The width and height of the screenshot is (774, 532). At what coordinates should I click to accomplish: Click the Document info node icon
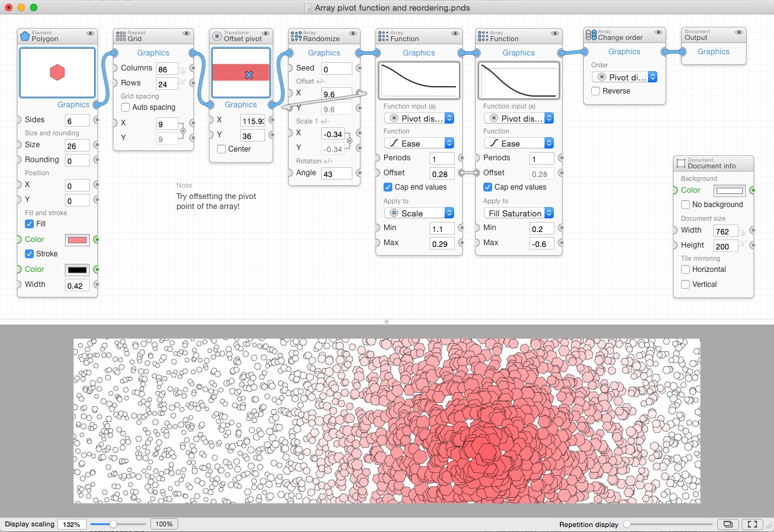[681, 163]
